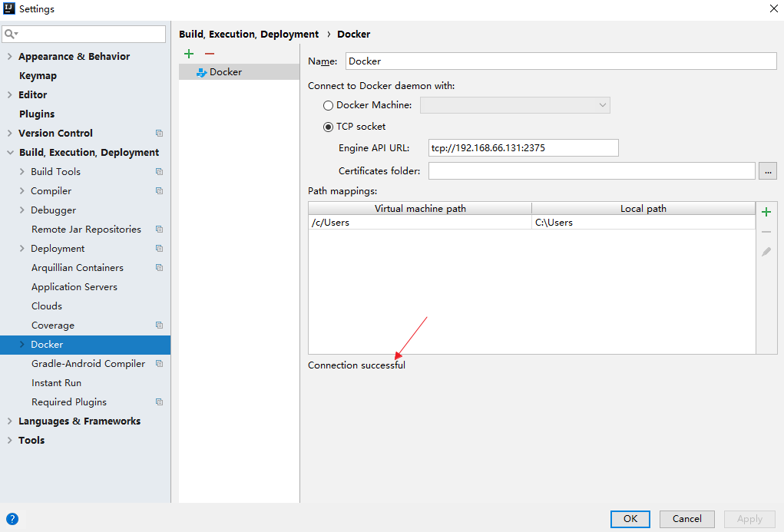Viewport: 784px width, 532px height.
Task: Click project-level icon beside Version Control
Action: click(x=159, y=133)
